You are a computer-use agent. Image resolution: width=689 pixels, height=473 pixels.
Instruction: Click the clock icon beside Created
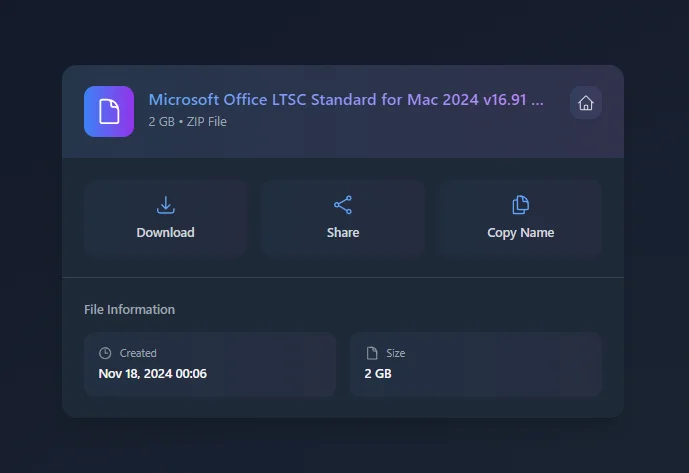click(x=105, y=353)
